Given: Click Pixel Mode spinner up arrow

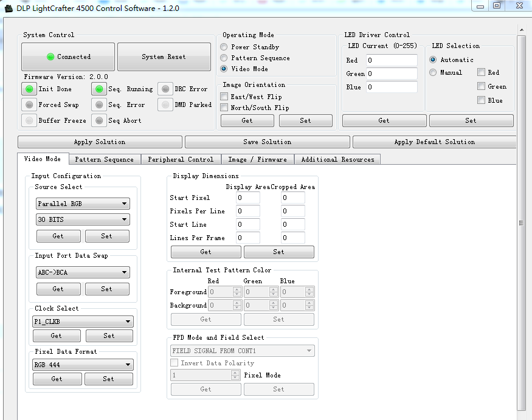Looking at the screenshot, I should [235, 373].
